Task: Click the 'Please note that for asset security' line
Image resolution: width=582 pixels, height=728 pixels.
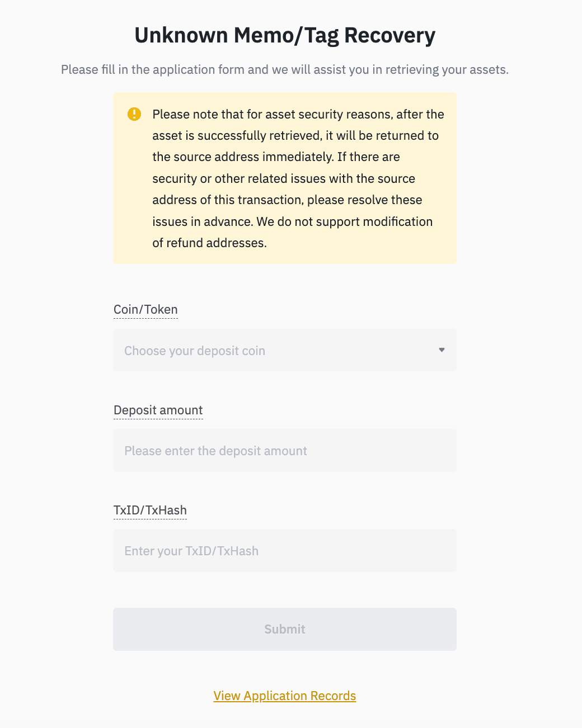Action: (x=298, y=114)
